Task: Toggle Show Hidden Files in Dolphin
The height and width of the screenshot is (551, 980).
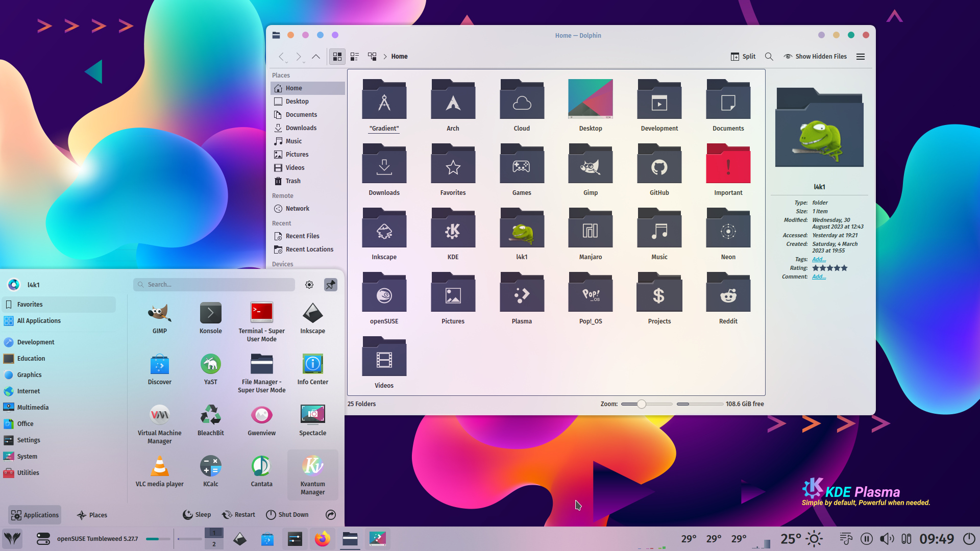Action: click(815, 56)
